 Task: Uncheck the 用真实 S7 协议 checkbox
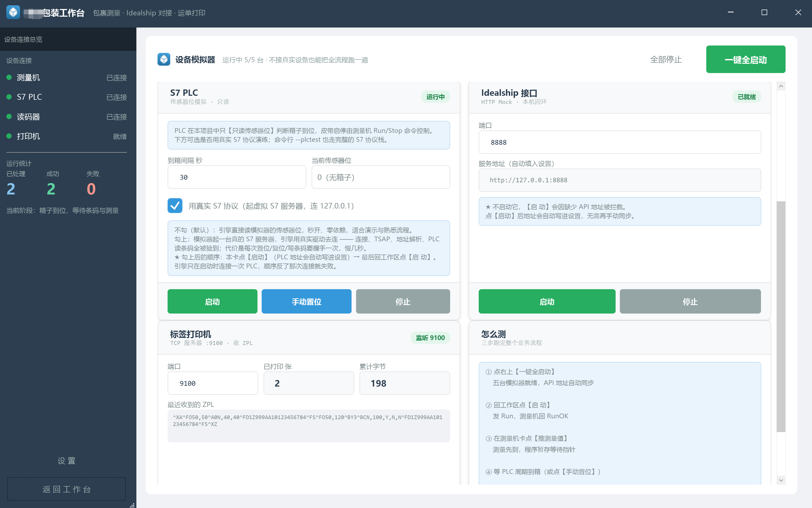pyautogui.click(x=175, y=206)
